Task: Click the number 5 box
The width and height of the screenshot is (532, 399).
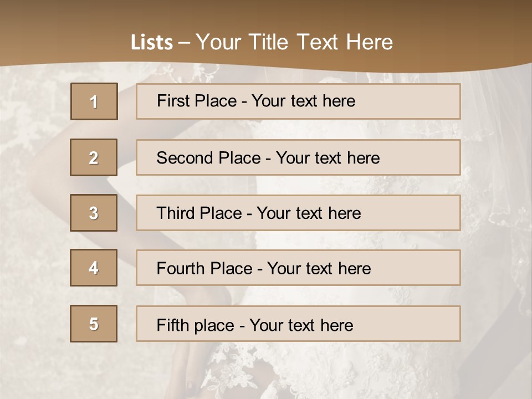Action: pyautogui.click(x=94, y=324)
